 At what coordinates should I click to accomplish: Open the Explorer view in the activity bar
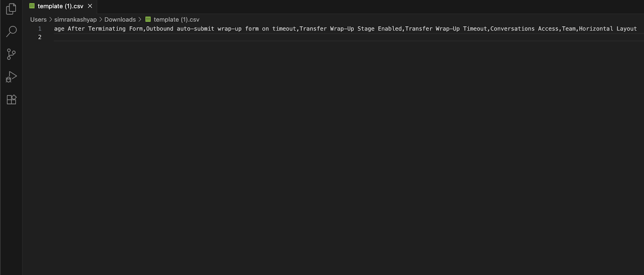pos(11,8)
